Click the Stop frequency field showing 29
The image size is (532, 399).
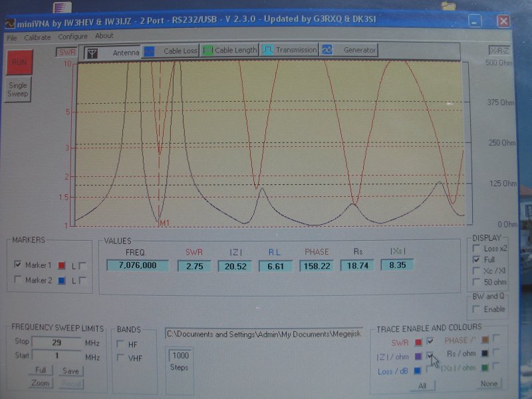coord(57,342)
